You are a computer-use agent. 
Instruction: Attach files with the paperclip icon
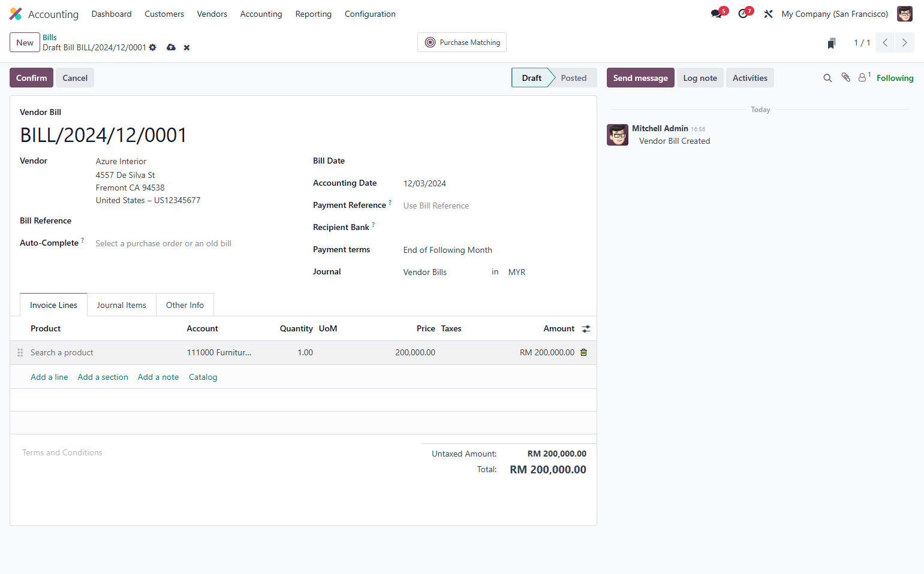[845, 77]
